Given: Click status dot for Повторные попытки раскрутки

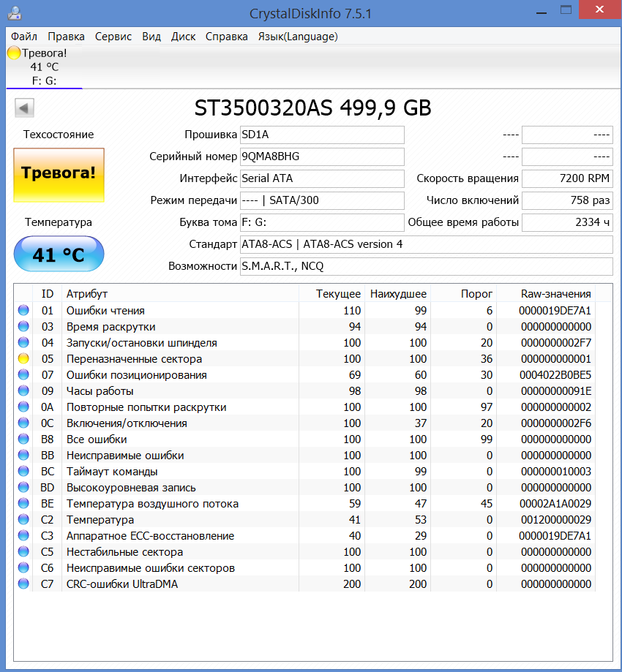Looking at the screenshot, I should (x=23, y=407).
